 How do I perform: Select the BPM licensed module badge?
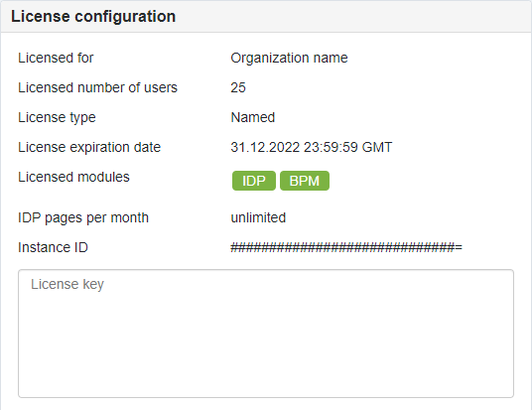pos(305,181)
